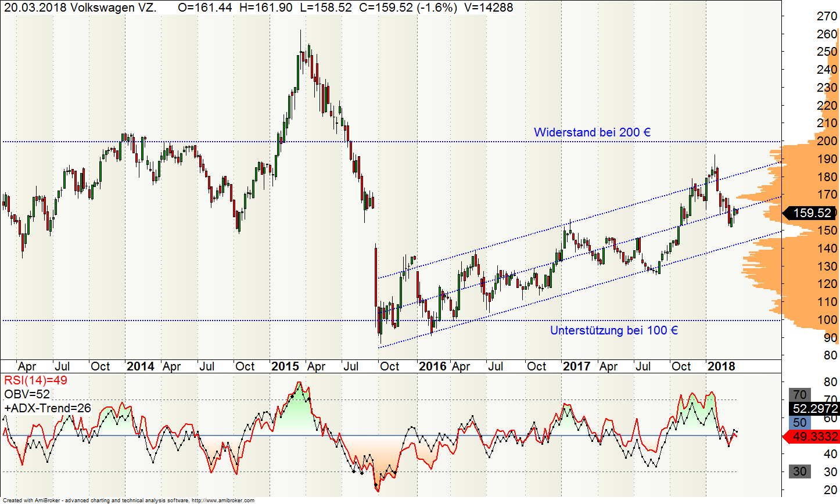Click the chart title "20.03.2018 Volkswagen VZ."
840x504 pixels.
tap(80, 8)
